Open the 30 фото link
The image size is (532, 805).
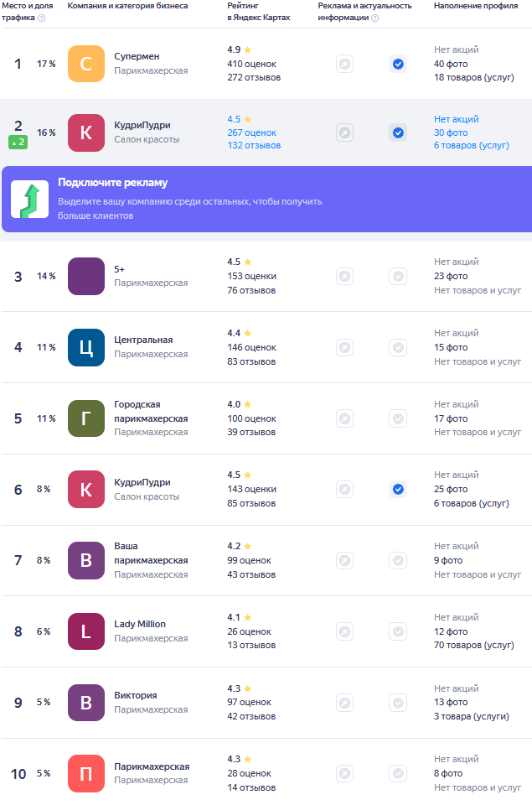point(451,132)
